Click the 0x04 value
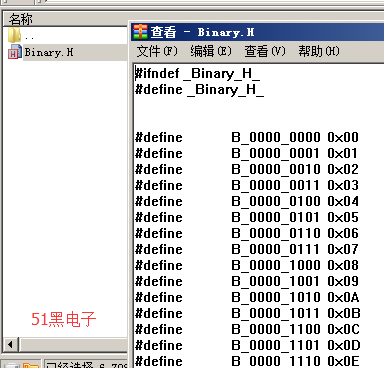The image size is (384, 368). [x=343, y=201]
